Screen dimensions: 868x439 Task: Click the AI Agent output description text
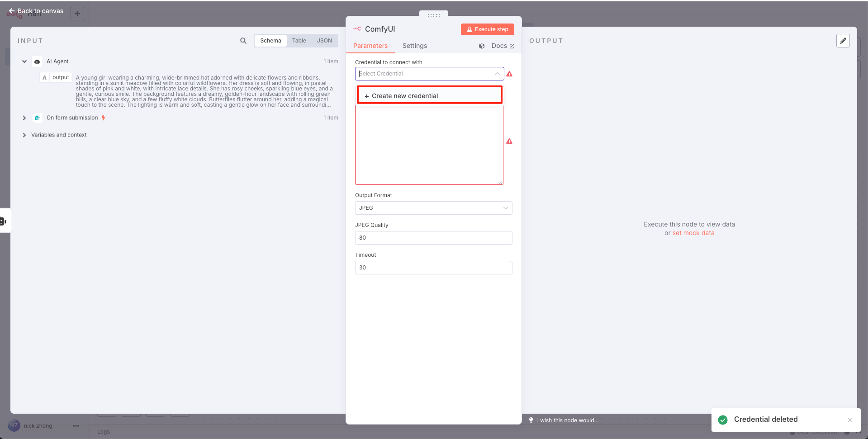(x=204, y=91)
